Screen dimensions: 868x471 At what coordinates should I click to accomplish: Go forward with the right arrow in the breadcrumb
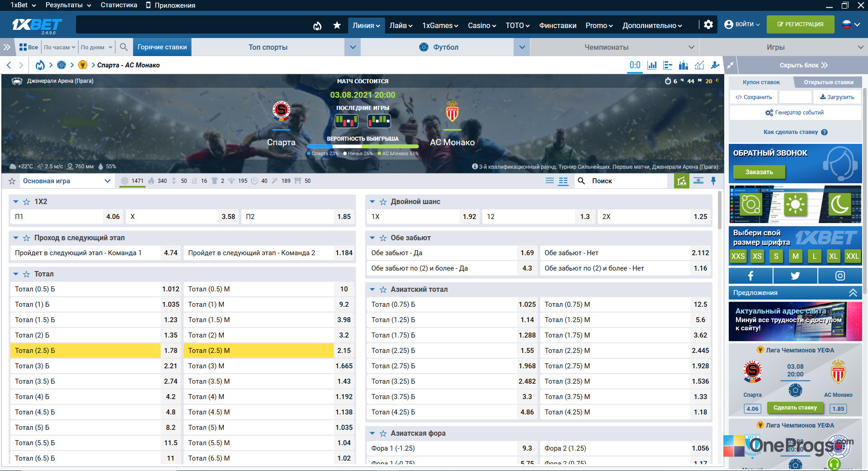(21, 65)
